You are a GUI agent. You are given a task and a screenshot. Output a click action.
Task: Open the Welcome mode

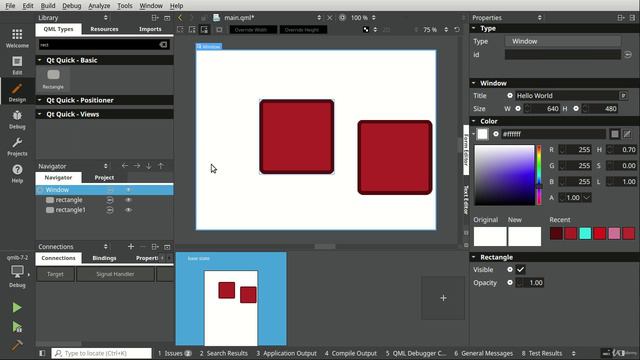coord(17,38)
